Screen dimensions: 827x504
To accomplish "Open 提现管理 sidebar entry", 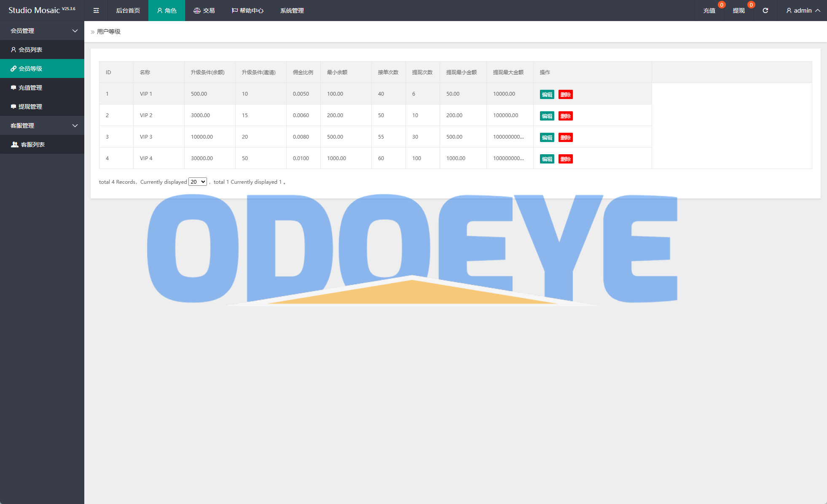I will tap(30, 107).
